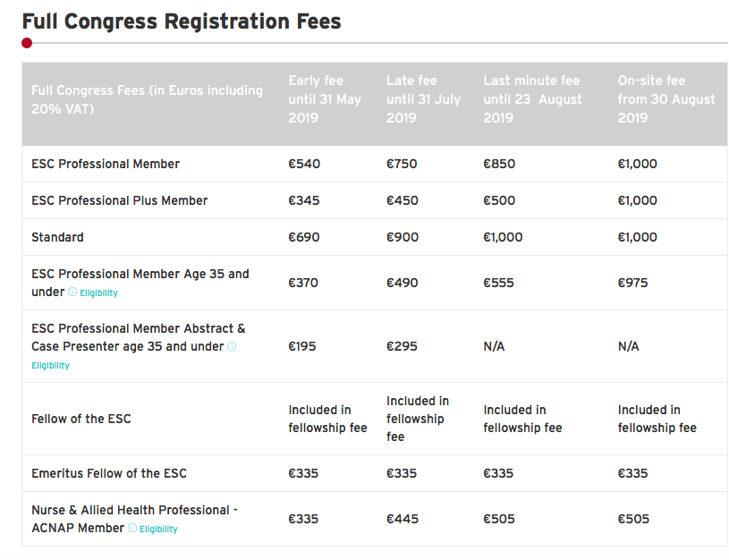This screenshot has height=560, width=729.
Task: Click the Emeritus Fellow of the ESC row label
Action: point(109,473)
